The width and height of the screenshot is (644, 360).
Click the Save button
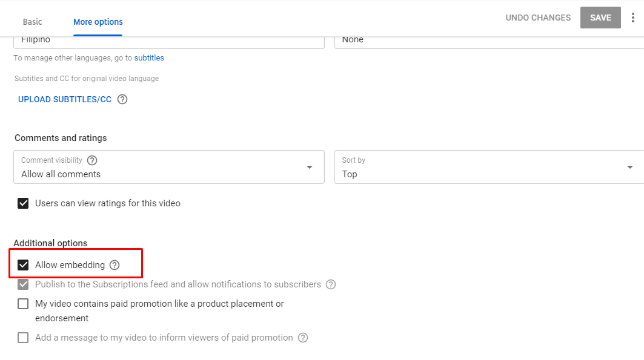click(600, 18)
